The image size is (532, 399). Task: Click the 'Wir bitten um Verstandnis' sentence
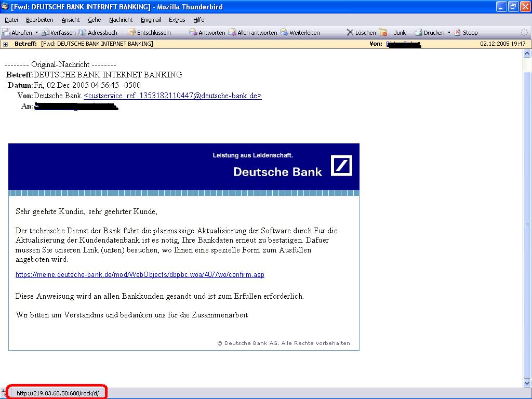click(131, 315)
